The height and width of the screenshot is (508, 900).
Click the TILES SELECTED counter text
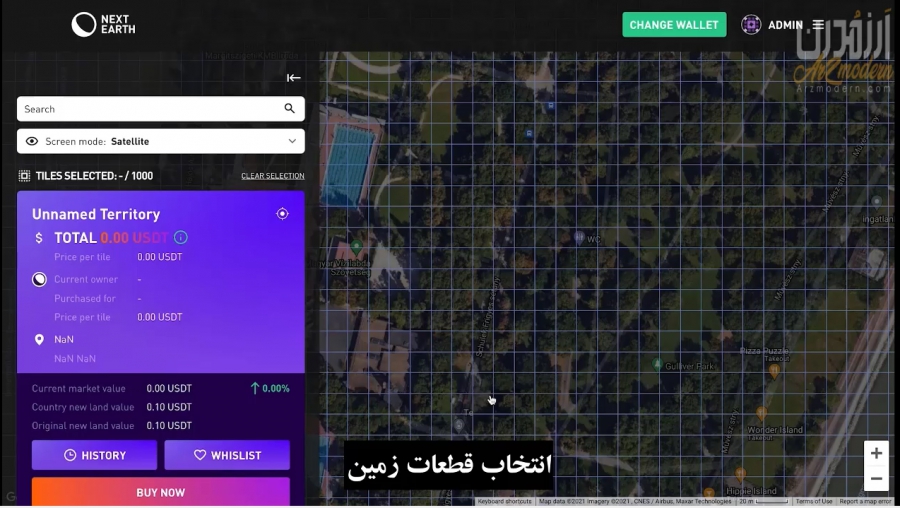94,176
